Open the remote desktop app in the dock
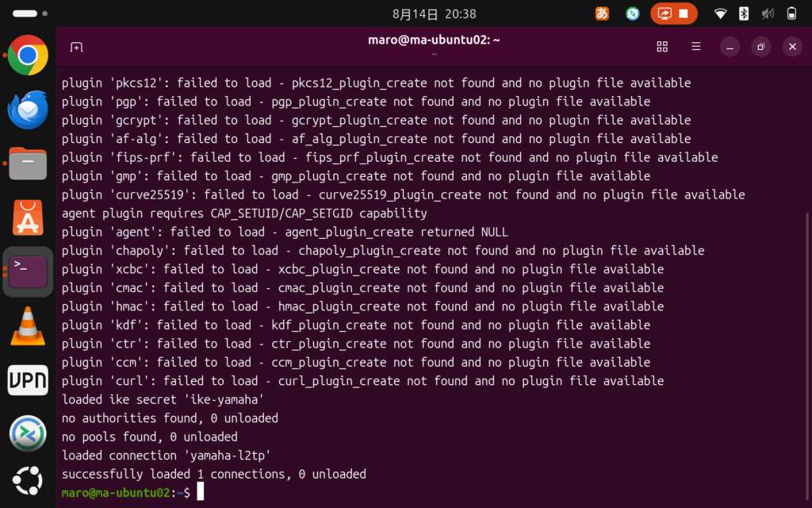812x508 pixels. [x=28, y=433]
